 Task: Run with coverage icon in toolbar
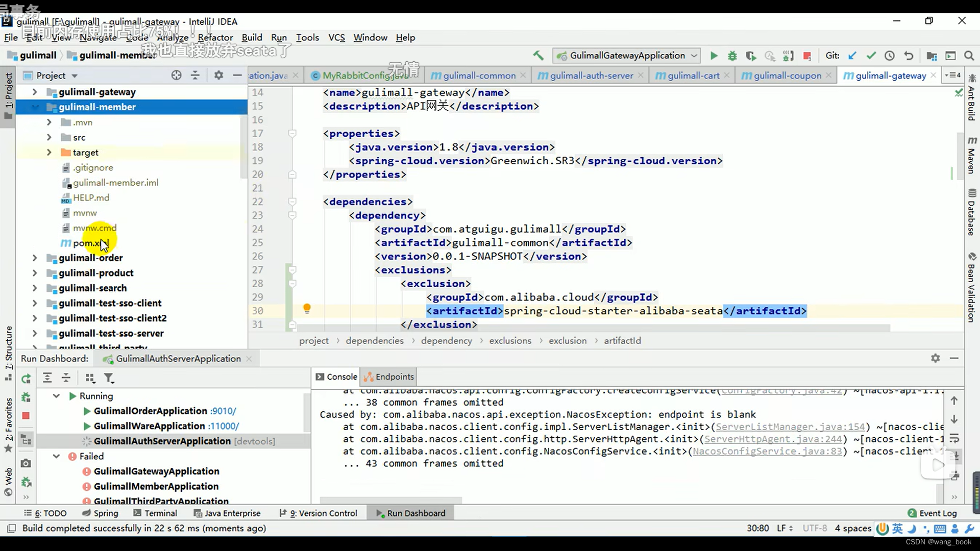click(x=751, y=56)
